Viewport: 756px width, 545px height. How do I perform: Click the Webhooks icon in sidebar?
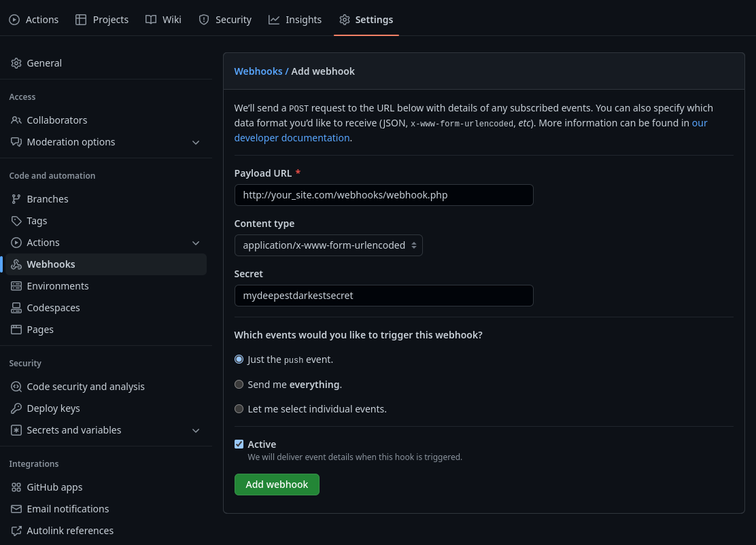click(x=16, y=264)
